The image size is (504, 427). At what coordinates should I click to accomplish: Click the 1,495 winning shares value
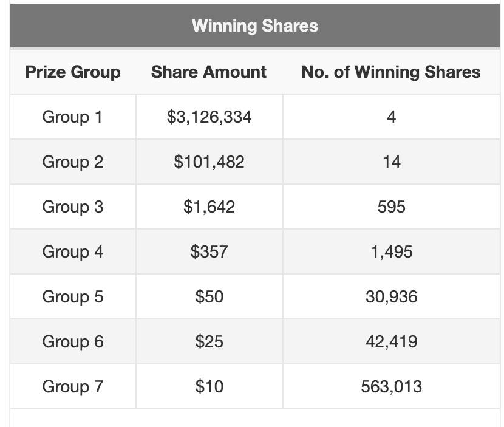391,251
